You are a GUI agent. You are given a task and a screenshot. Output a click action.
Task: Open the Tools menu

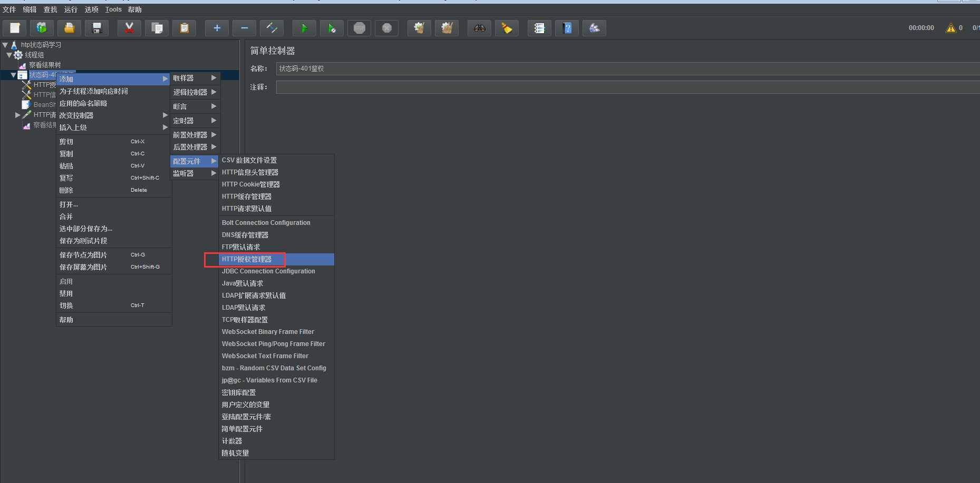113,9
